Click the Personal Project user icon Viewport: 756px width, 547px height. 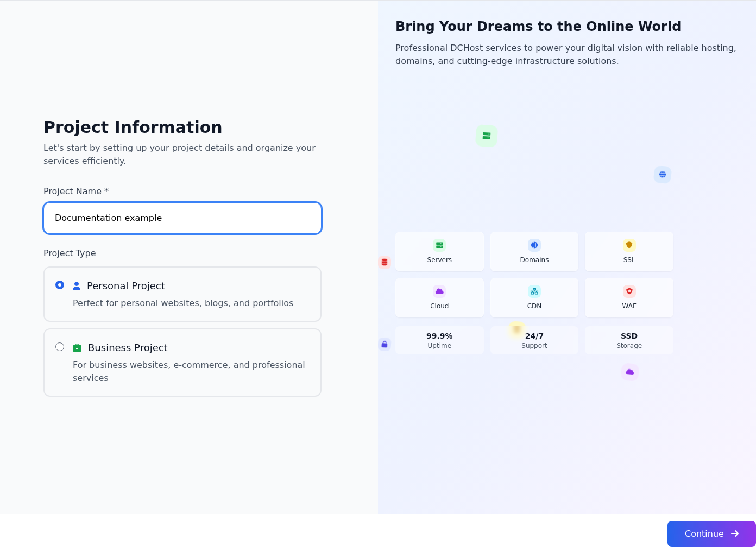77,286
